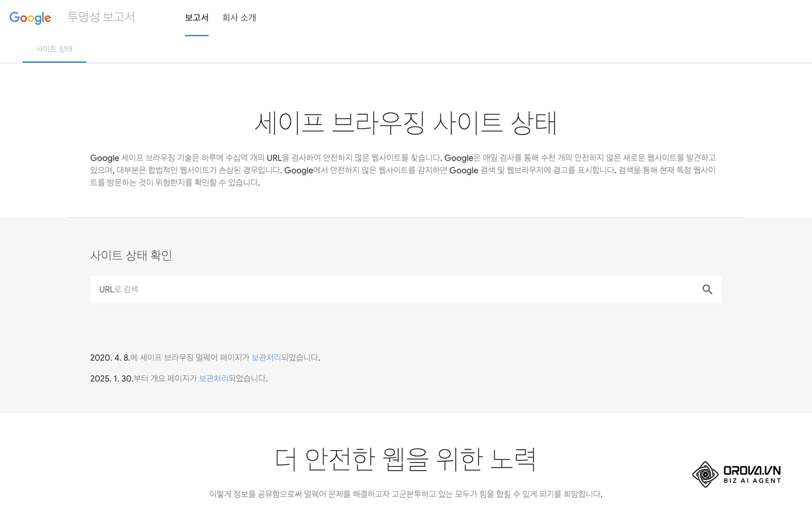Click the 사이트 상태 확인 heading

(x=131, y=255)
